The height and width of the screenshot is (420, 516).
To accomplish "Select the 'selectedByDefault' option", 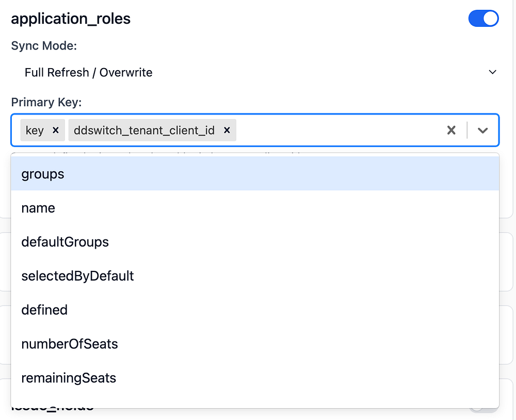I will (x=77, y=276).
